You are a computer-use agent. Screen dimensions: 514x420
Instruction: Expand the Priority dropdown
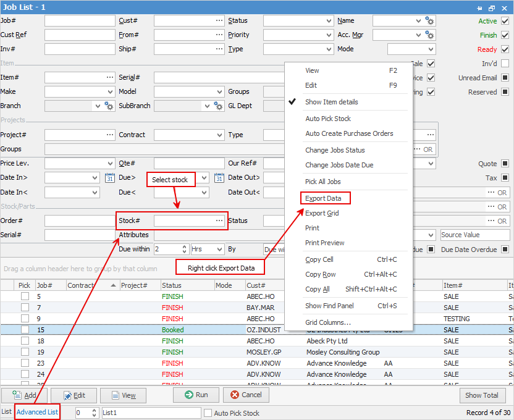329,35
